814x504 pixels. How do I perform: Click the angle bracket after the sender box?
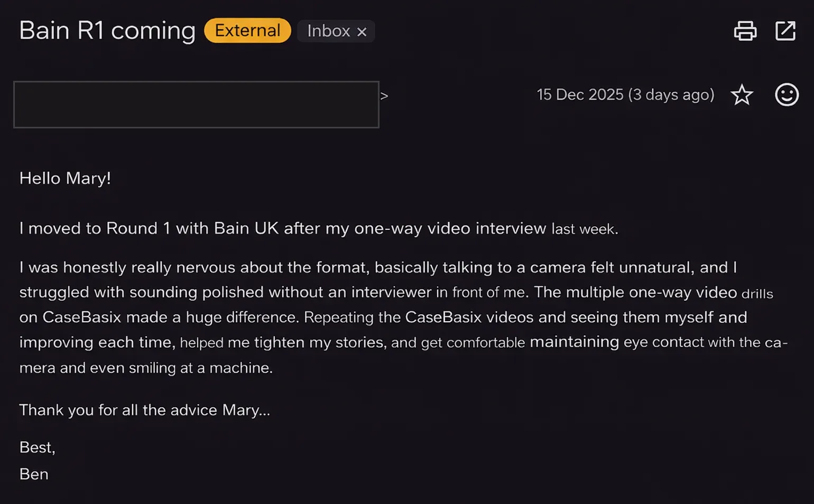(x=384, y=96)
